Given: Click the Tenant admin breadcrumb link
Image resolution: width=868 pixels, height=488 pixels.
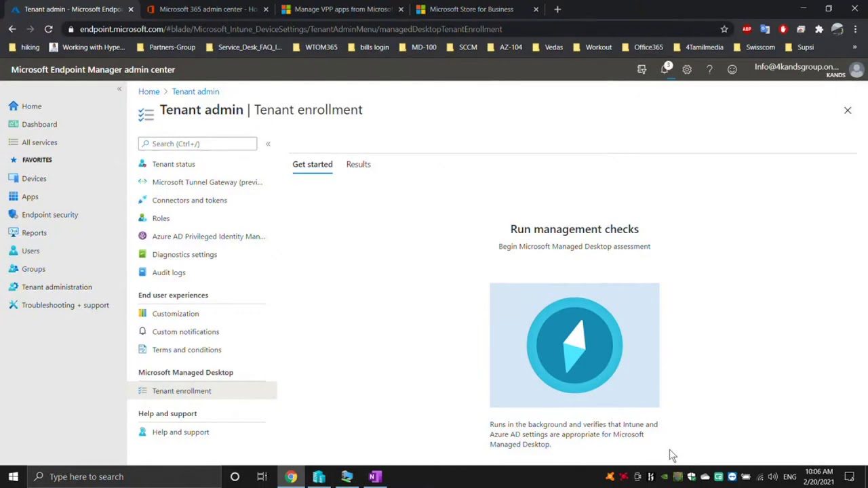Looking at the screenshot, I should (x=195, y=91).
